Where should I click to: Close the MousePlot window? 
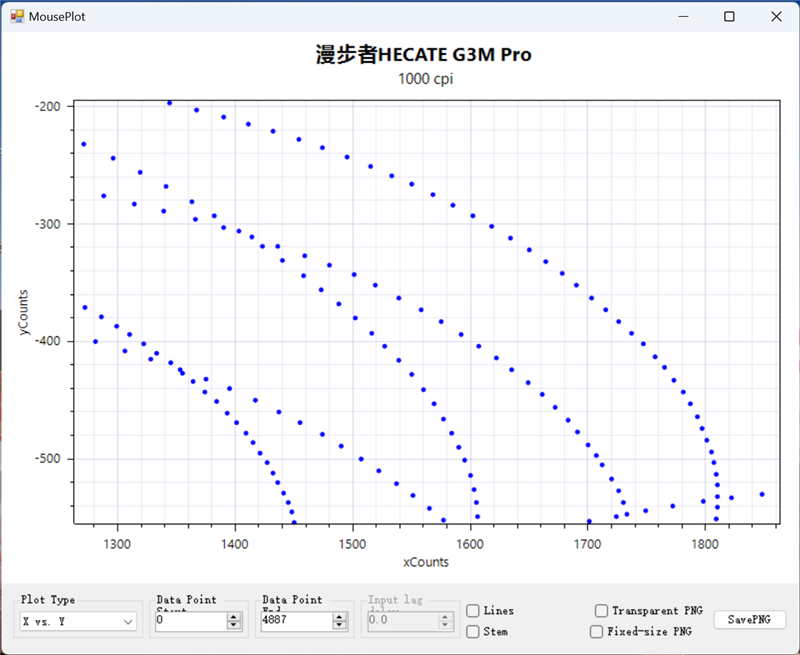click(776, 16)
